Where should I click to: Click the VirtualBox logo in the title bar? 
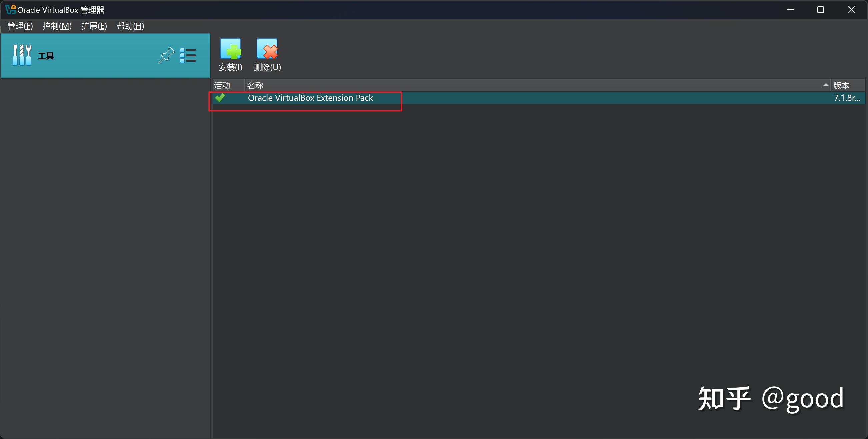pos(9,9)
